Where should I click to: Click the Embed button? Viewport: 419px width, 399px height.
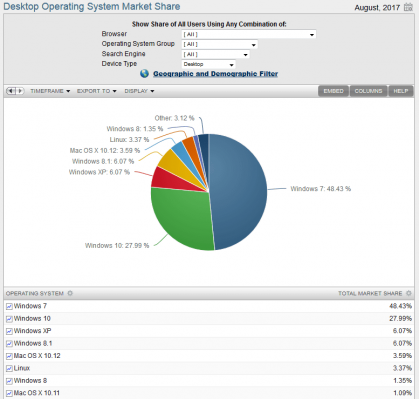pos(333,91)
